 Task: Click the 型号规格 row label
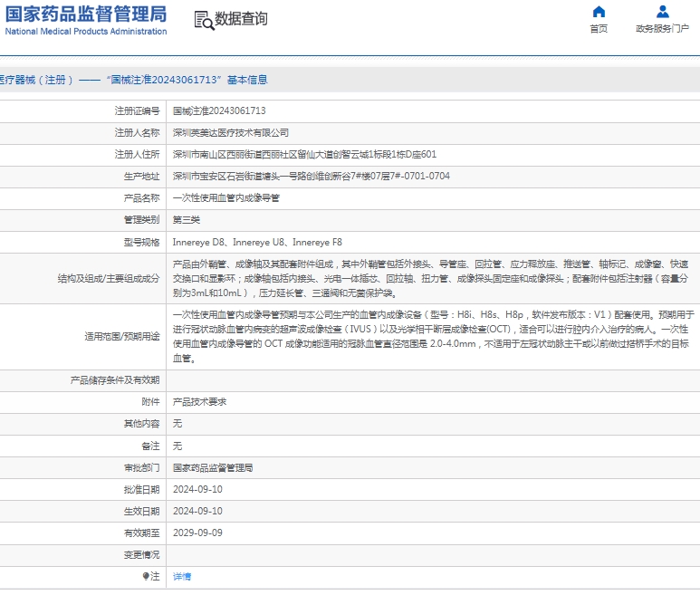[141, 243]
